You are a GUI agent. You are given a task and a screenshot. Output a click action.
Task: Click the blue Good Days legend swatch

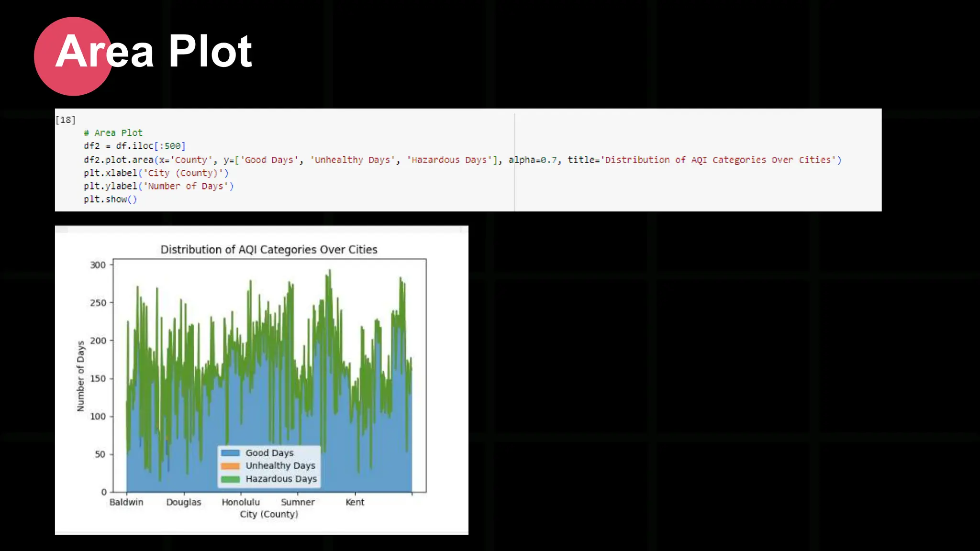click(x=230, y=453)
